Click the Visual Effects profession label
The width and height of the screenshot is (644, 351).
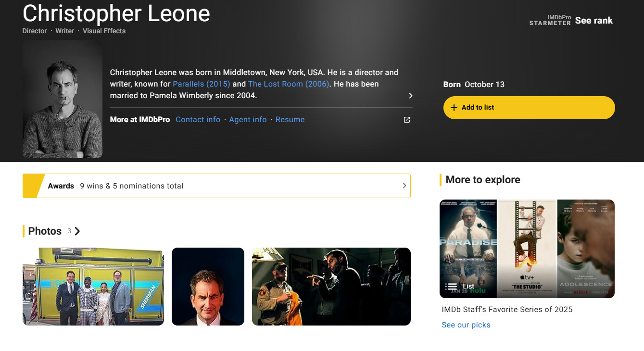pyautogui.click(x=104, y=31)
